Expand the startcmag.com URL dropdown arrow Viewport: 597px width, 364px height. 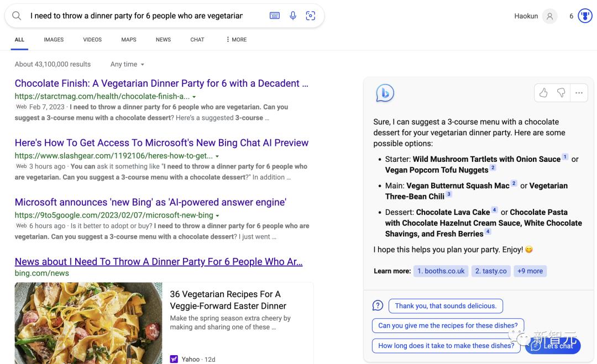(194, 97)
